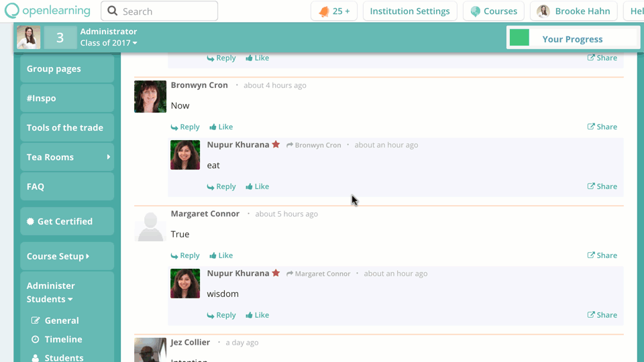Open the #Inspo sidebar page
The height and width of the screenshot is (362, 644).
point(67,98)
